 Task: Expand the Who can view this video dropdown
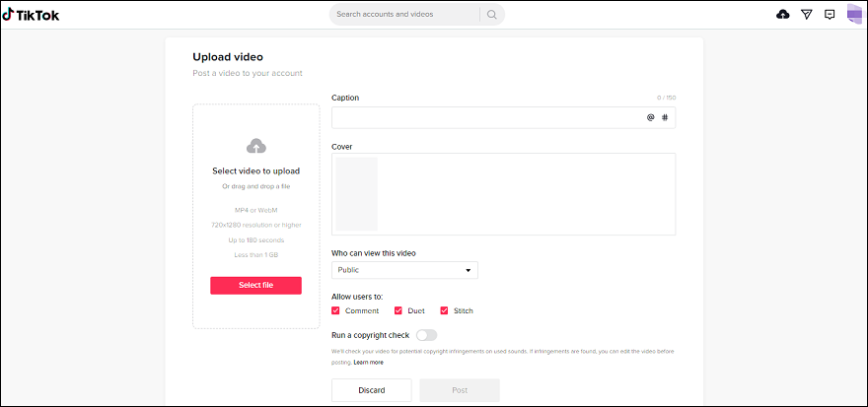(x=404, y=270)
